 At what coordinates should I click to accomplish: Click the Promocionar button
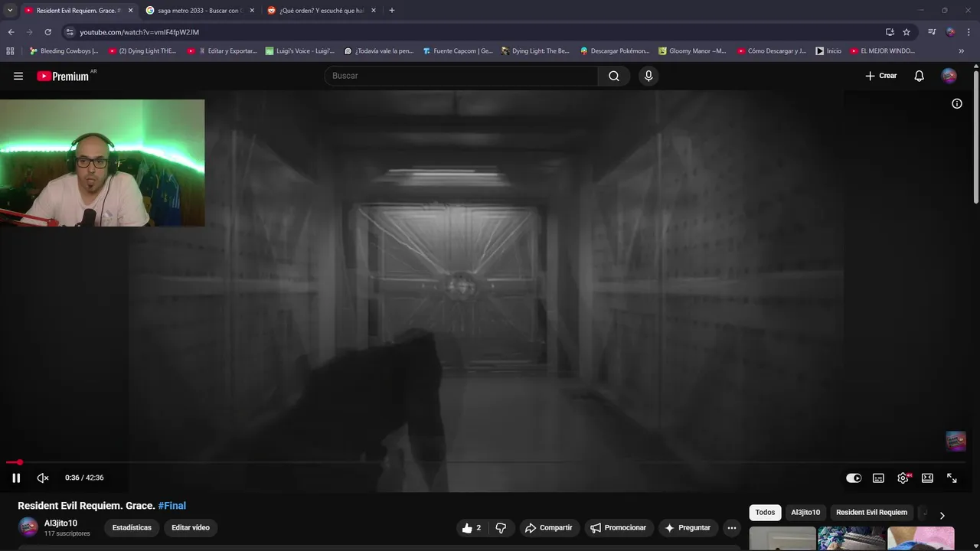coord(617,528)
